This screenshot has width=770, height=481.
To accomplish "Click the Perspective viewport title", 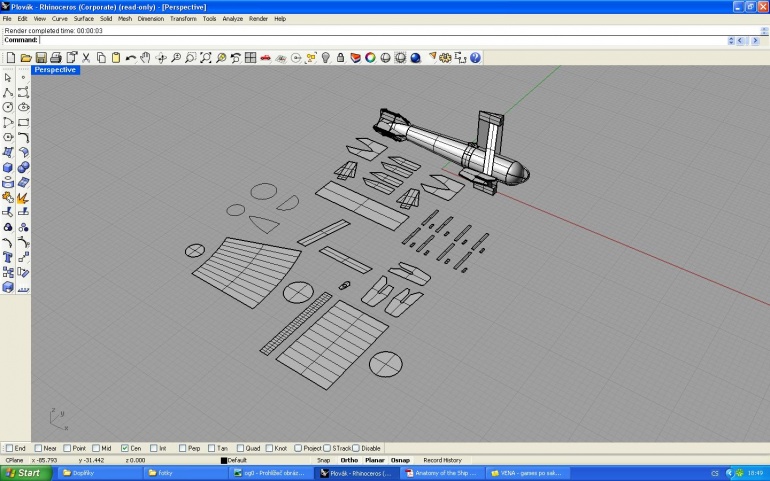I will [x=55, y=70].
